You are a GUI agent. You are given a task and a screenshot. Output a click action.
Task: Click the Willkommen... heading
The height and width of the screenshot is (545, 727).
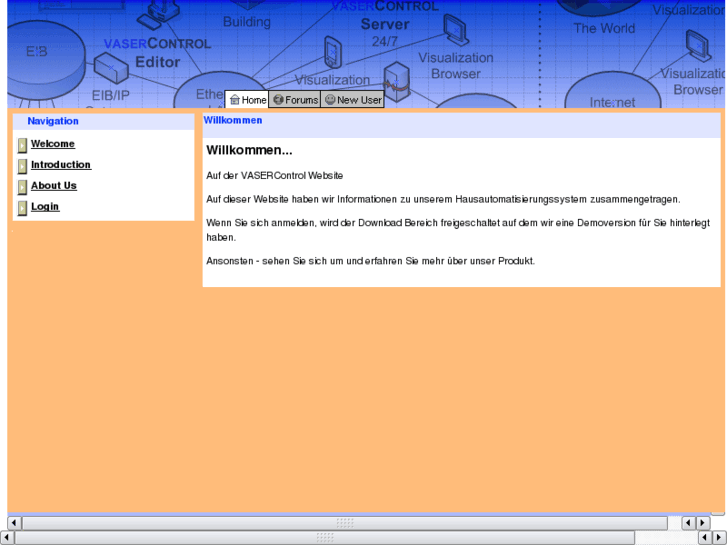click(249, 150)
